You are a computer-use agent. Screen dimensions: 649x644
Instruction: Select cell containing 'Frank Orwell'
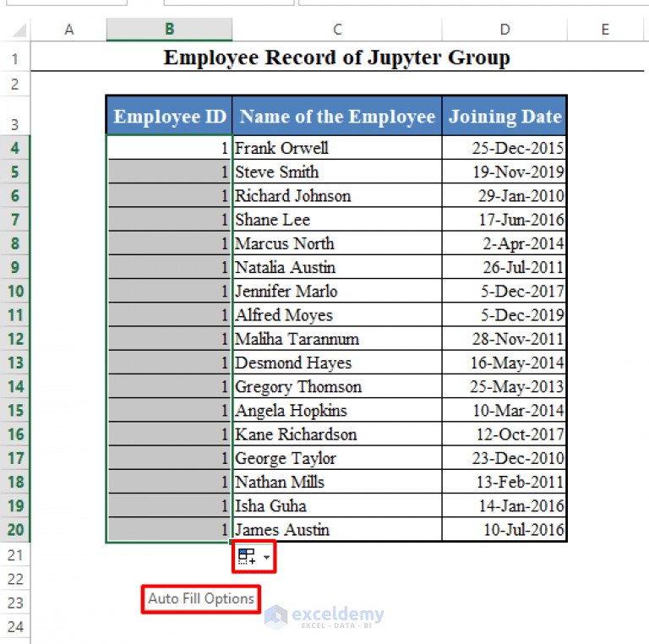(337, 148)
